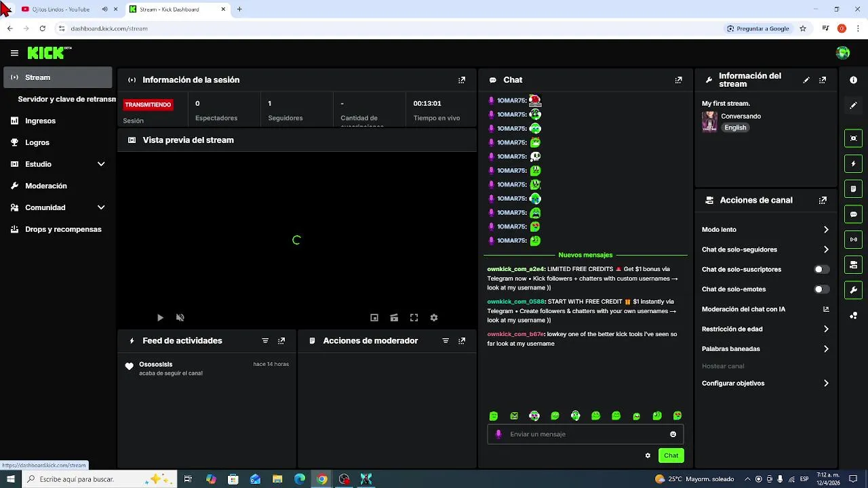Click the pencil icon in right sidebar
The width and height of the screenshot is (868, 488).
(853, 106)
